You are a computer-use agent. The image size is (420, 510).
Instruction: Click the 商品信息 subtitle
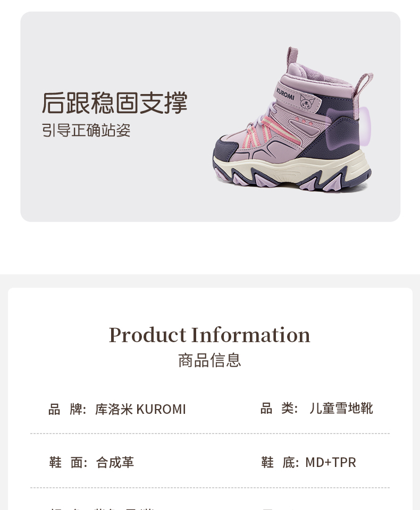coord(209,360)
